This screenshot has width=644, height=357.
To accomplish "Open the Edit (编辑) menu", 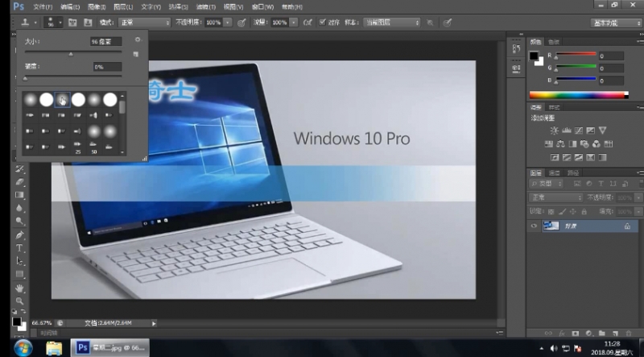I will [x=70, y=7].
